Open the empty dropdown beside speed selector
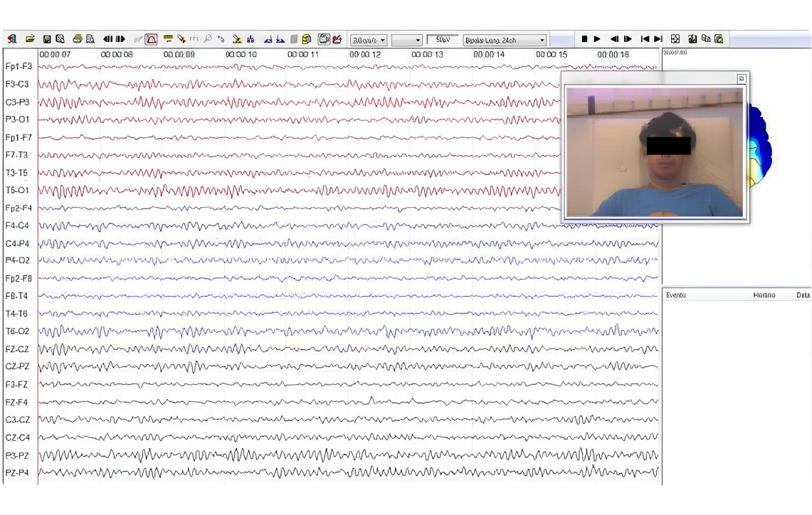Viewport: 812px width, 515px height. [406, 40]
